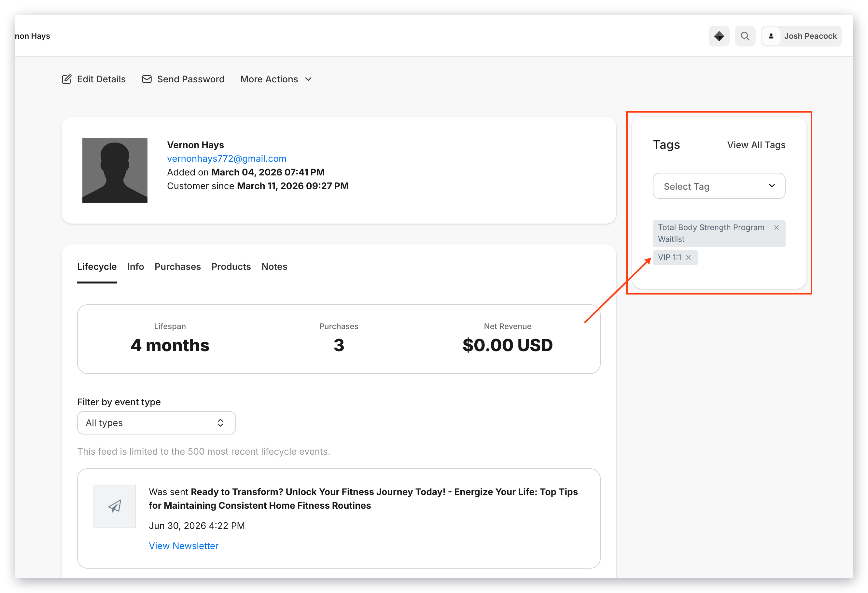The width and height of the screenshot is (868, 593).
Task: Click the Vernon Hays breadcrumb title
Action: point(33,36)
